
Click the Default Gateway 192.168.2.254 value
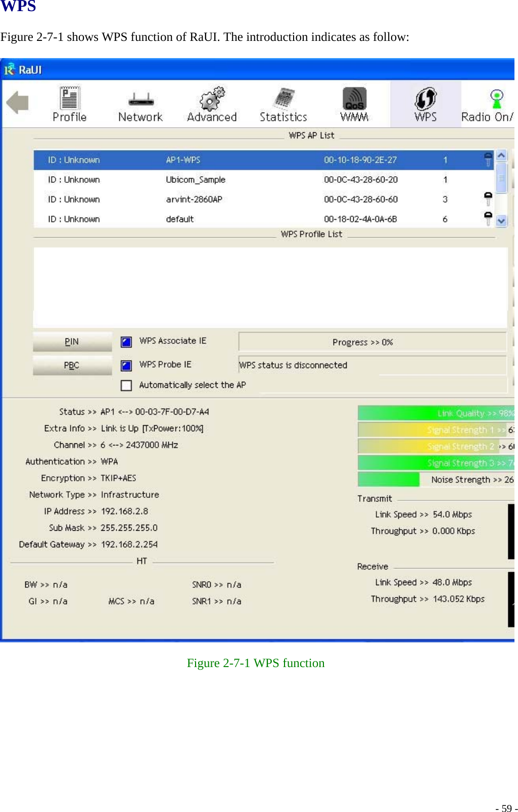[129, 544]
